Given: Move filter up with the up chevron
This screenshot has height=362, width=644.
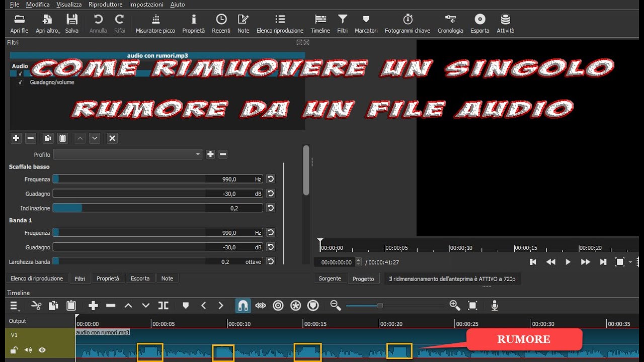Looking at the screenshot, I should pyautogui.click(x=80, y=138).
